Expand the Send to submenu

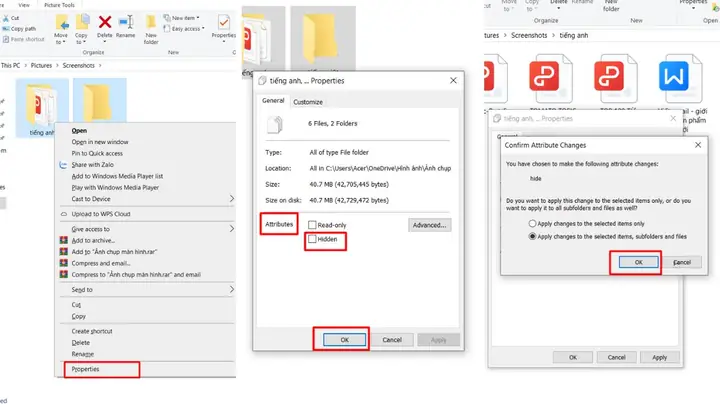coord(231,290)
